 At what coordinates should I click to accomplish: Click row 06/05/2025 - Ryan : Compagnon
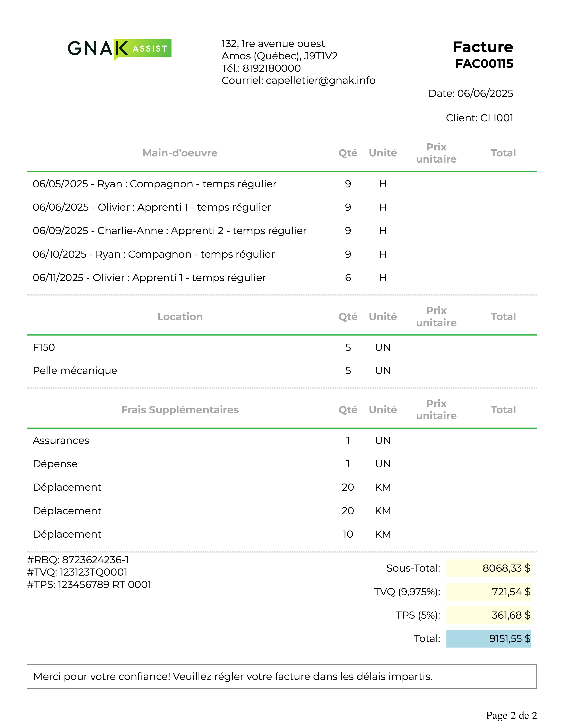pos(281,184)
